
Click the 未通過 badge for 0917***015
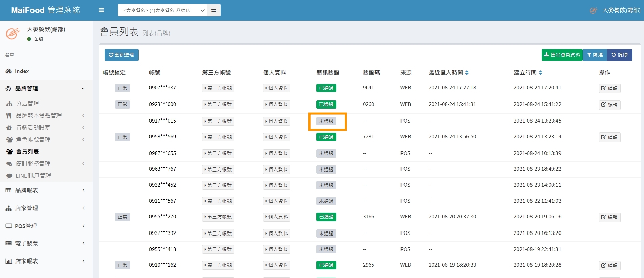click(326, 121)
